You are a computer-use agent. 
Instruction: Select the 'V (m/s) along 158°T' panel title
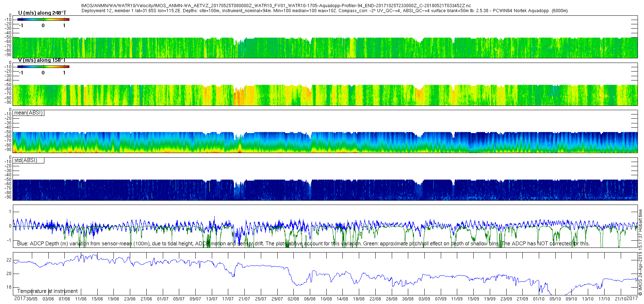click(x=42, y=60)
